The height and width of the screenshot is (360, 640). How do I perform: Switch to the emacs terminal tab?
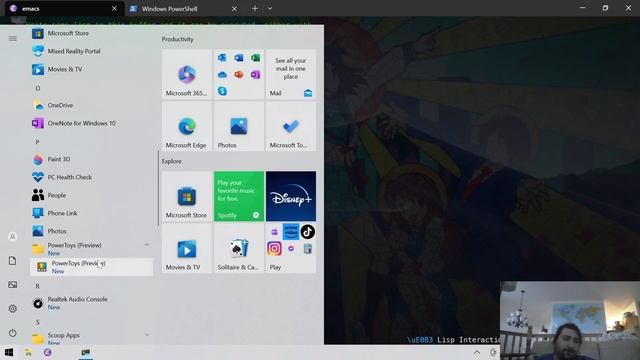click(63, 9)
